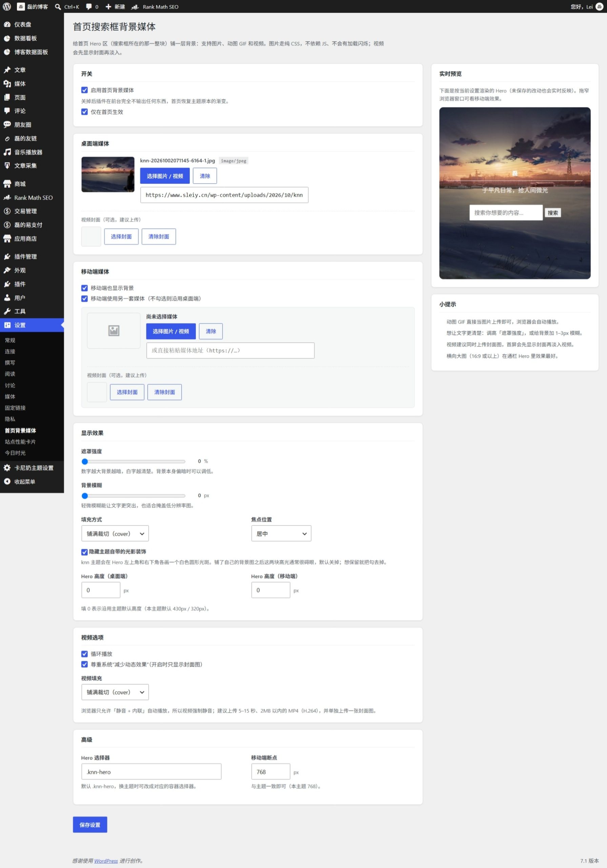The image size is (607, 868).
Task: Open Rank Math SEO sidebar icon
Action: (x=7, y=197)
